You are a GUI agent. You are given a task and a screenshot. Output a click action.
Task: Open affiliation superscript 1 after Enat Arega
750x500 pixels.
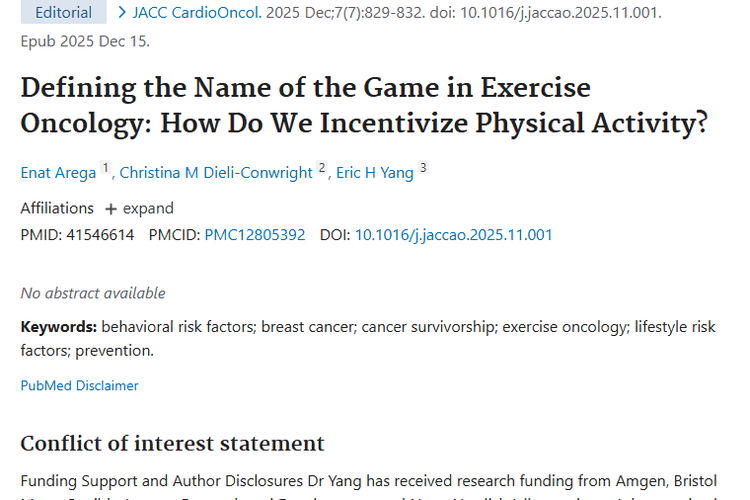pos(105,169)
